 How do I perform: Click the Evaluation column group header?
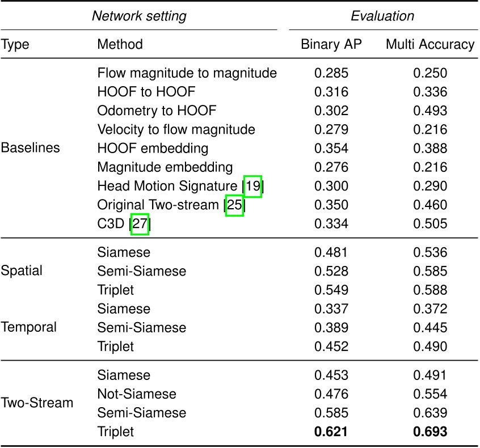pos(382,16)
